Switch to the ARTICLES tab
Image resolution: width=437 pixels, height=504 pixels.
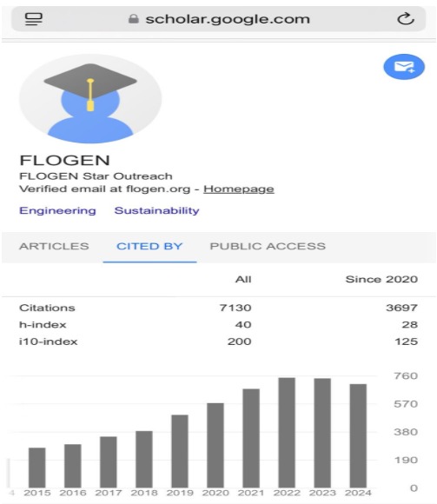pos(54,246)
